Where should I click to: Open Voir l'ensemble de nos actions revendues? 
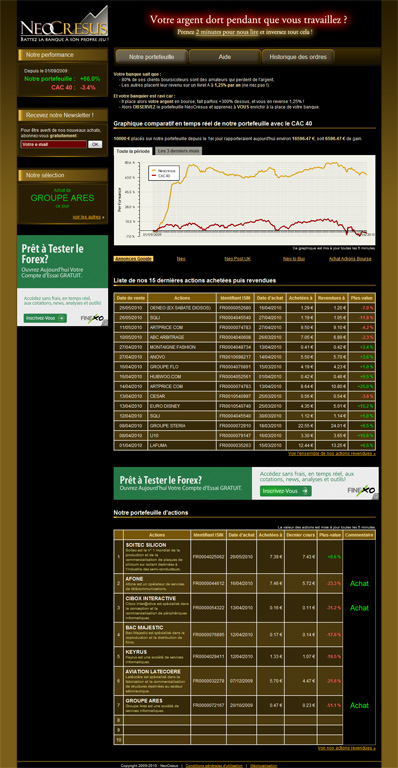332,454
